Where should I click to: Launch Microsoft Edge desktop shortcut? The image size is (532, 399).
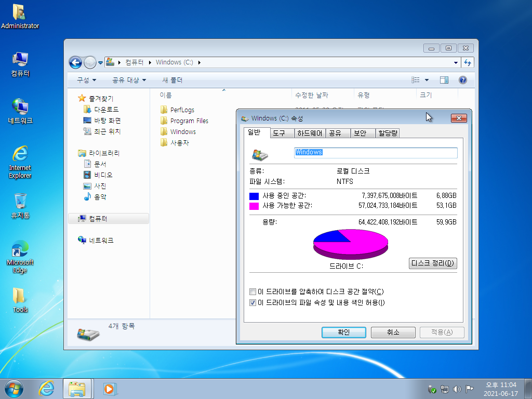(x=20, y=257)
